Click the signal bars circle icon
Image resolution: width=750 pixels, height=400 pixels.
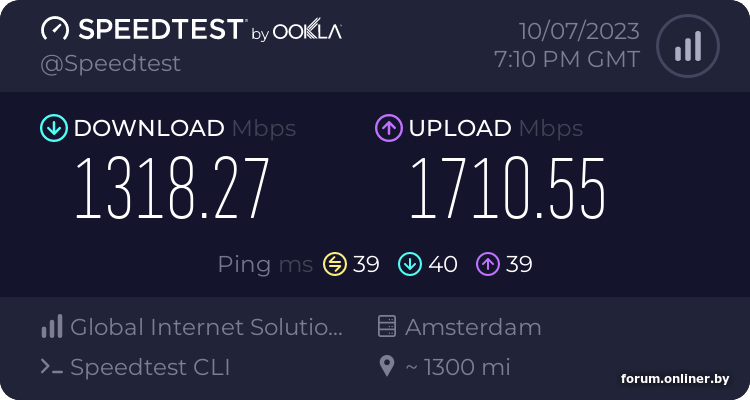click(x=687, y=45)
